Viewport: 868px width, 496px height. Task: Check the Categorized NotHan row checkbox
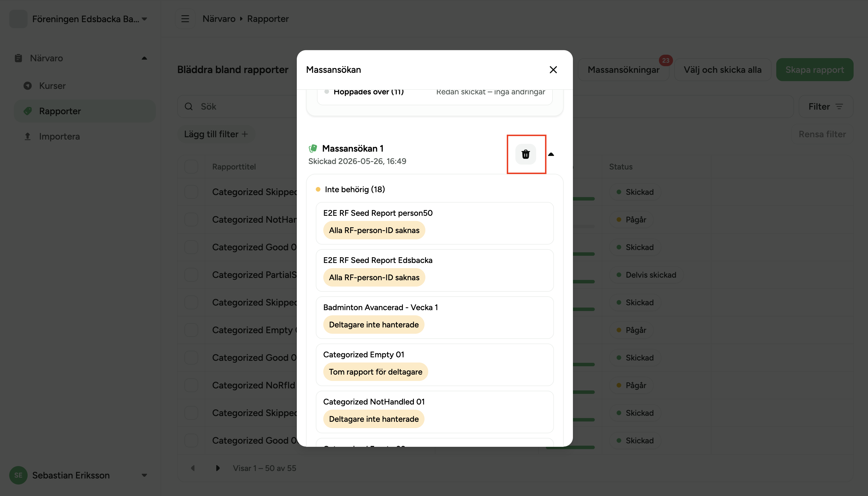pyautogui.click(x=191, y=220)
